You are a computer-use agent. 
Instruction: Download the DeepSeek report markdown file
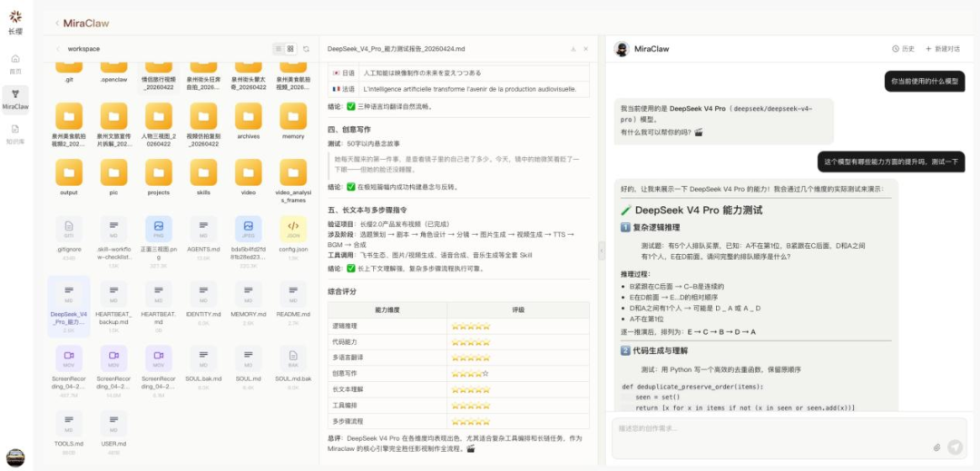click(573, 49)
